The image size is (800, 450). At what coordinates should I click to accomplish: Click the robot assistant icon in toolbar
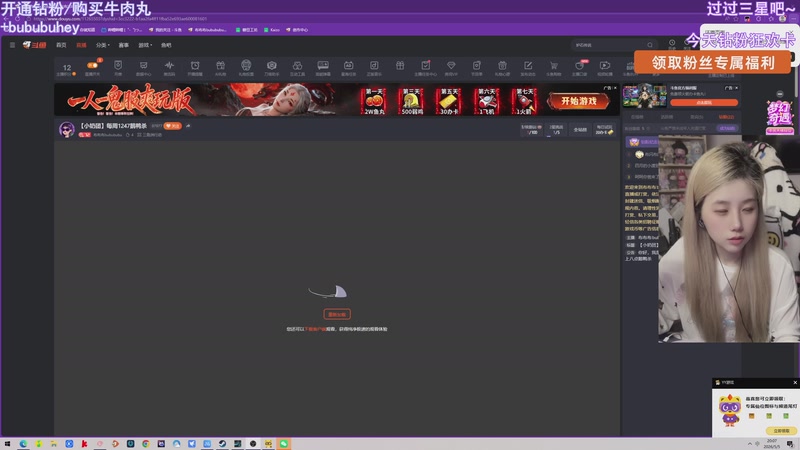pos(246,65)
